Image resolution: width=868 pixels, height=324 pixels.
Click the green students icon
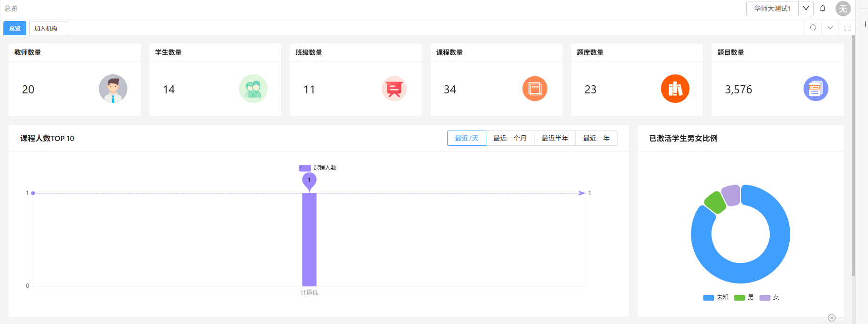click(253, 89)
